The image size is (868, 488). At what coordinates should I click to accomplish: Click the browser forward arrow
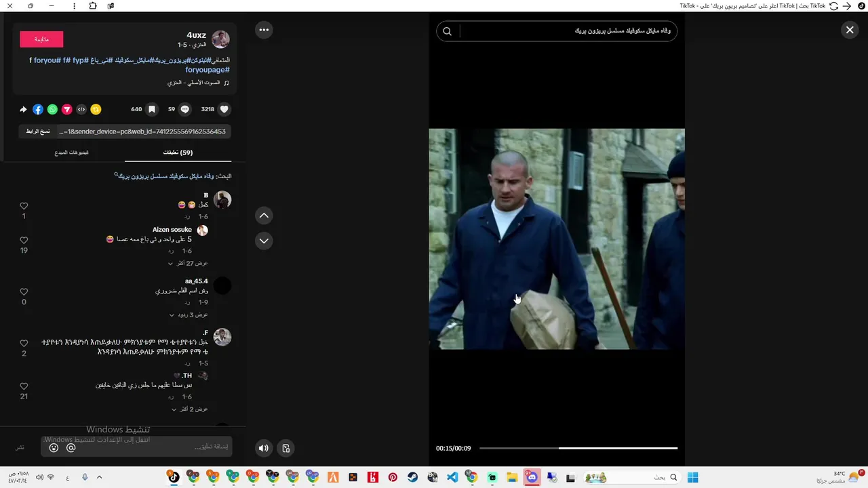pos(847,6)
